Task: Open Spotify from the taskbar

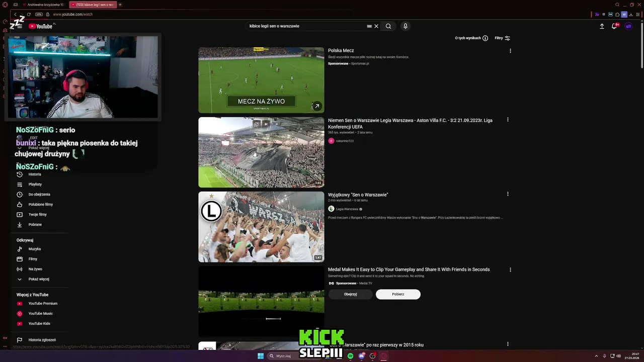Action: [350, 356]
